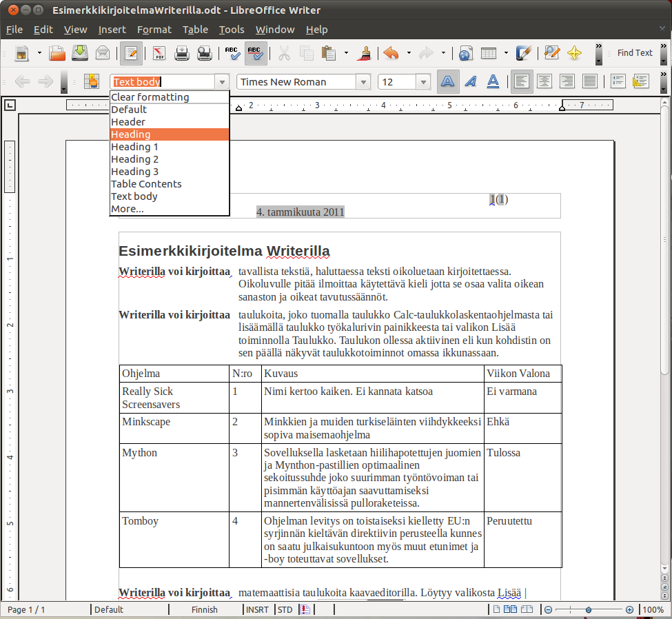Select Heading 1 style

pyautogui.click(x=170, y=147)
